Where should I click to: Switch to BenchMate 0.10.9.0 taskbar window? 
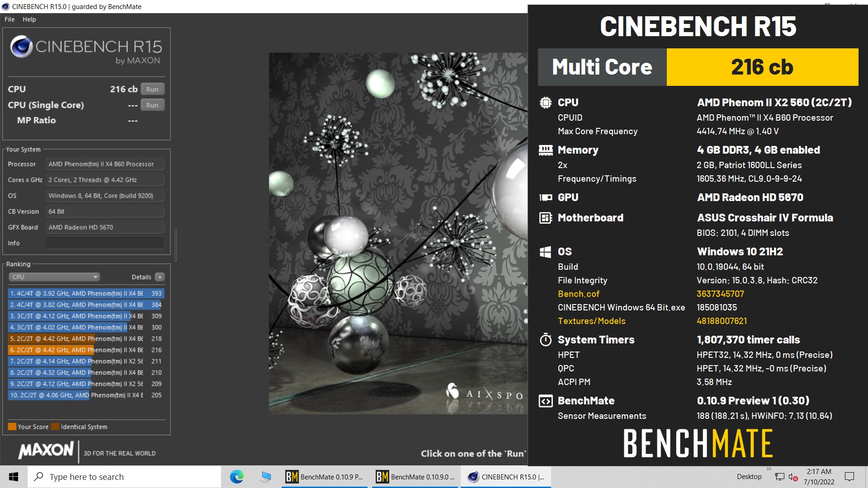point(415,477)
